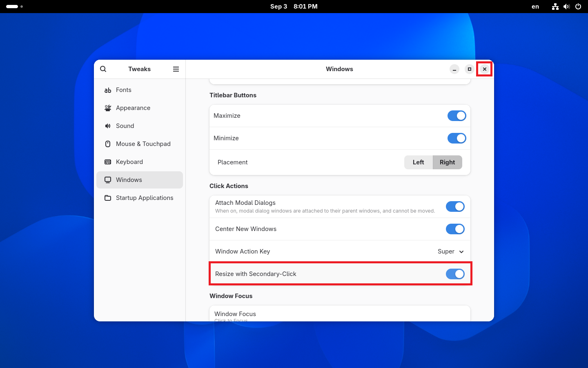Viewport: 588px width, 368px height.
Task: Open the date and time menu
Action: pos(294,7)
